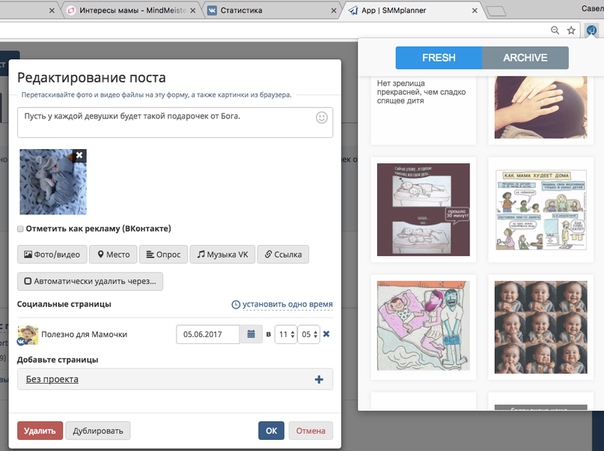Select the baby faces collage card
The image size is (604, 451).
tap(541, 327)
